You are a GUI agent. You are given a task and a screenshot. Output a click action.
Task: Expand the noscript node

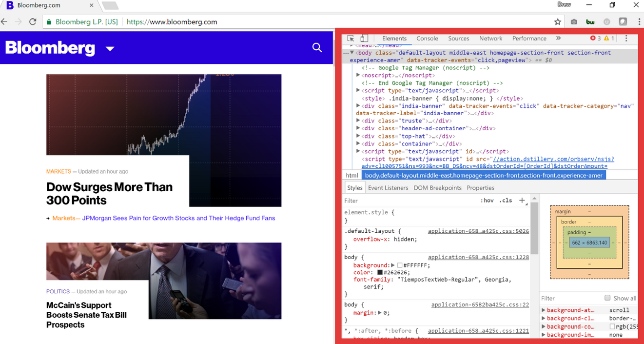pyautogui.click(x=358, y=75)
